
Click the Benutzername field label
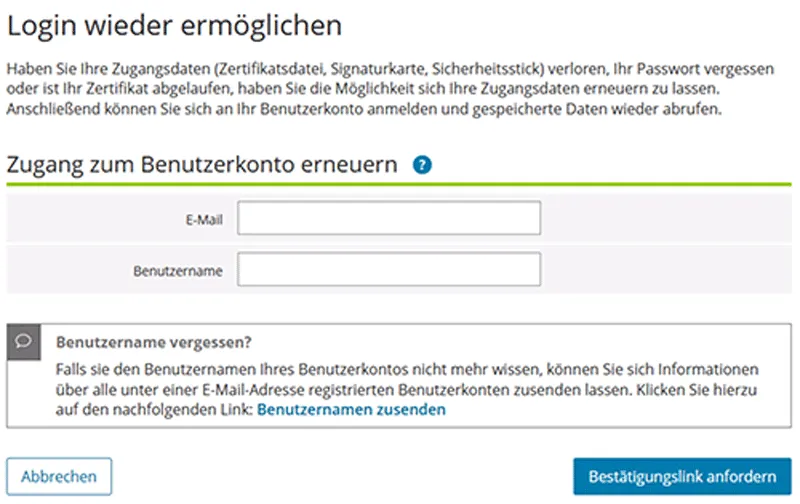click(177, 270)
